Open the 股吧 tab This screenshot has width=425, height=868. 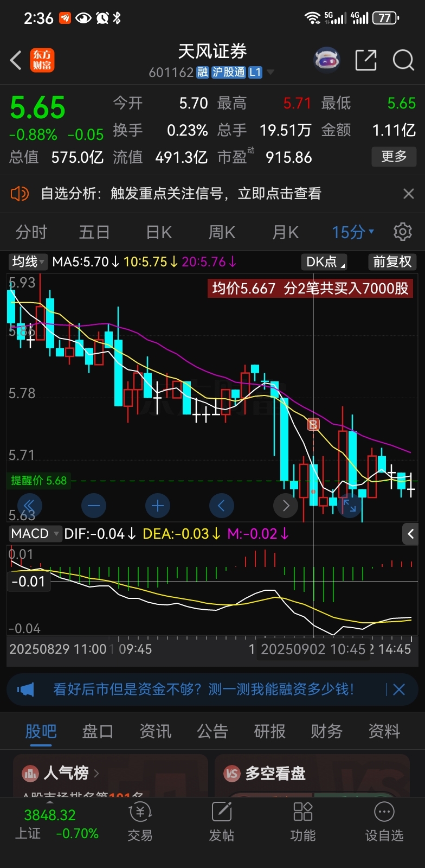tap(41, 731)
